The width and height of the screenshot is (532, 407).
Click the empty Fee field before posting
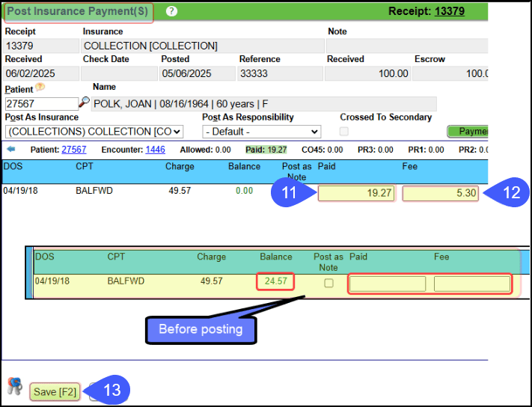click(471, 284)
